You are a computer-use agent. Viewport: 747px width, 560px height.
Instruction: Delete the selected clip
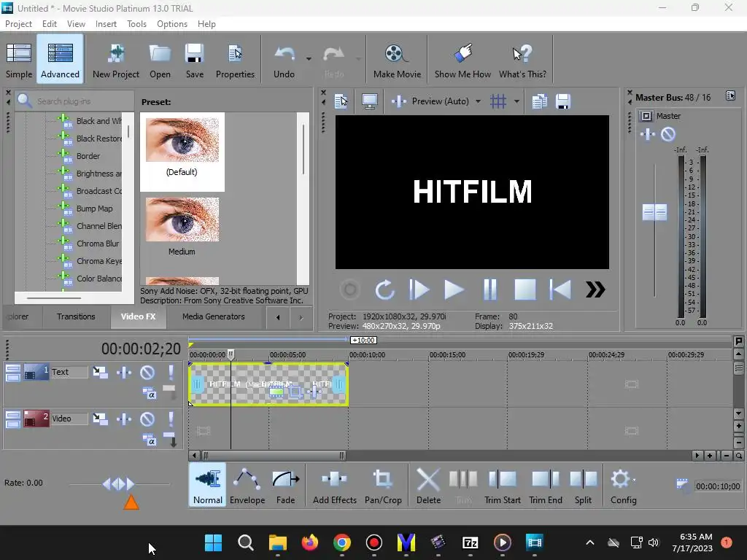428,486
